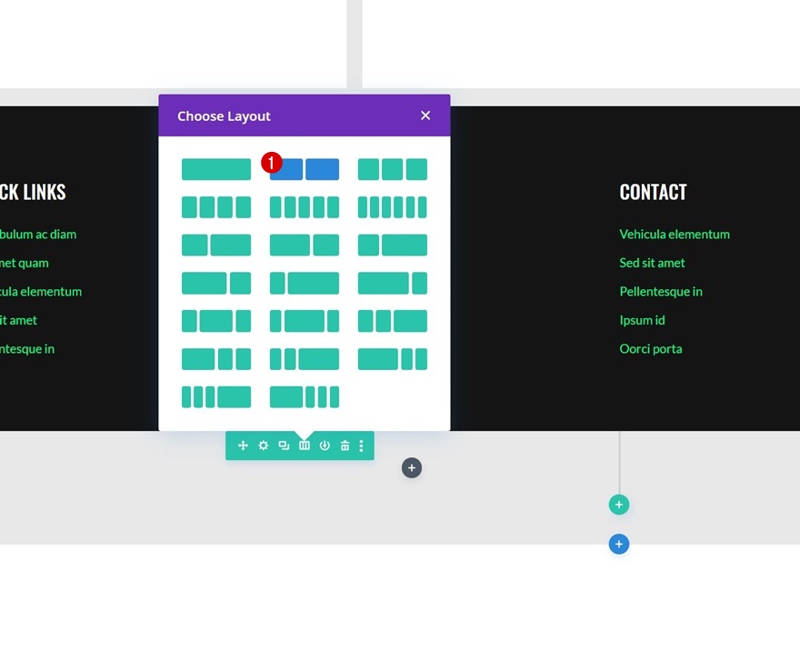Add new section with blue plus button

[619, 544]
